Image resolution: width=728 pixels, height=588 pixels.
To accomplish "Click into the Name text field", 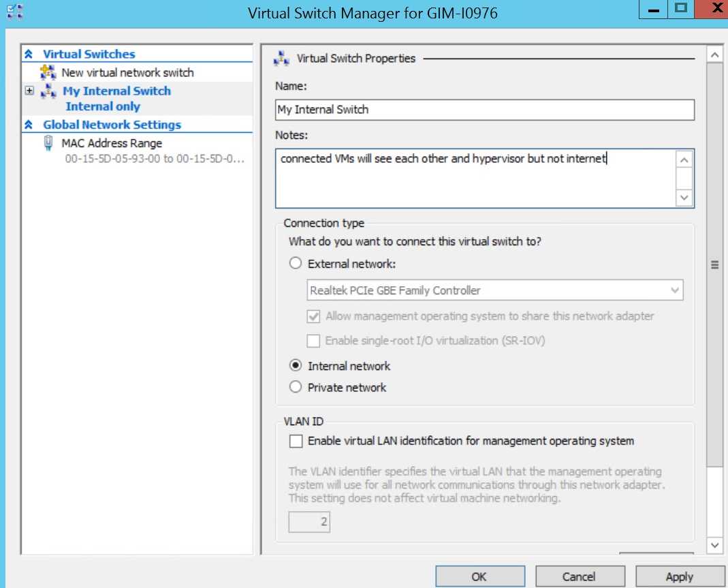I will [x=485, y=110].
